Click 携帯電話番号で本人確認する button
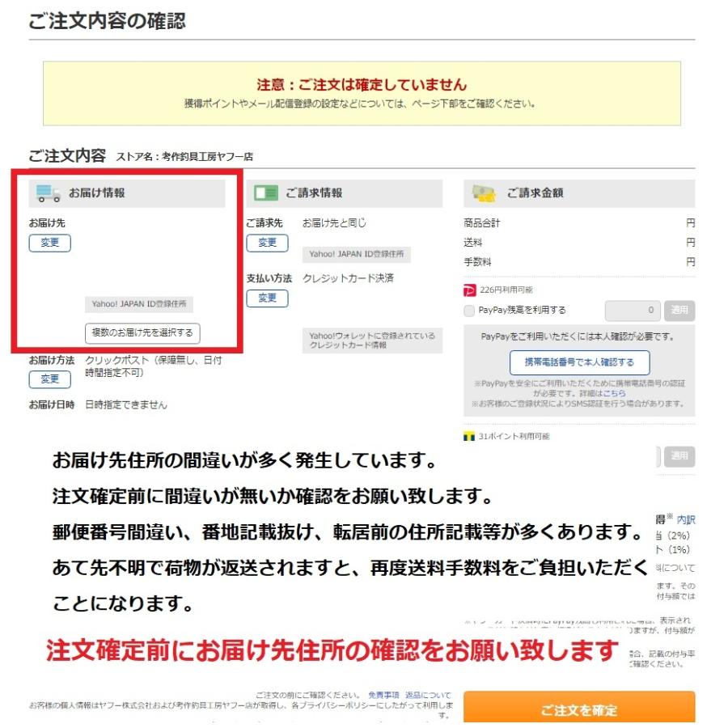 coord(579,362)
